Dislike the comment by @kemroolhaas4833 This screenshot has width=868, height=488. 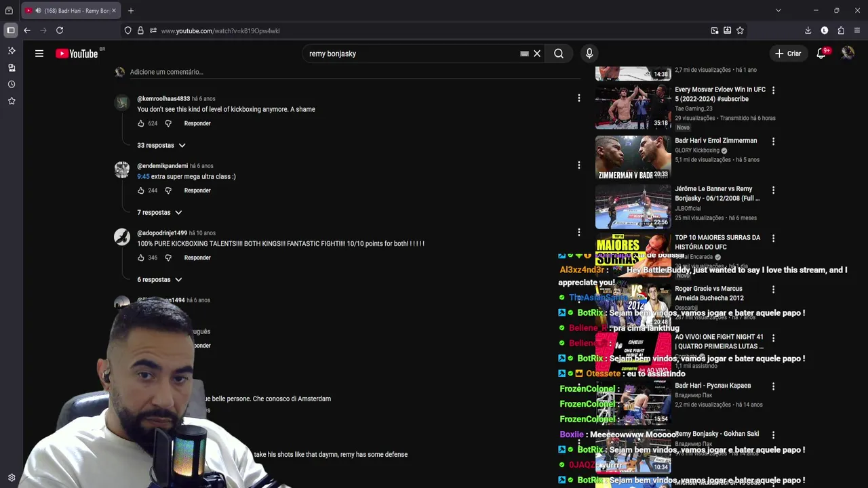168,123
